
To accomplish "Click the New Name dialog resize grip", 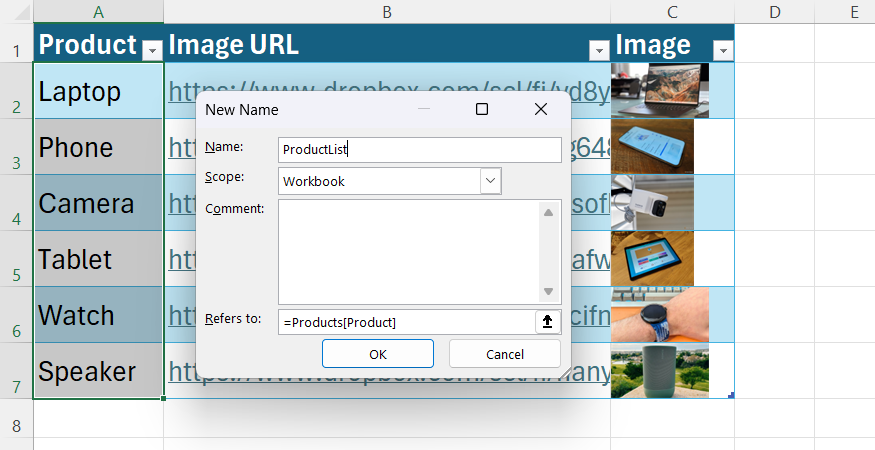I will coord(566,374).
